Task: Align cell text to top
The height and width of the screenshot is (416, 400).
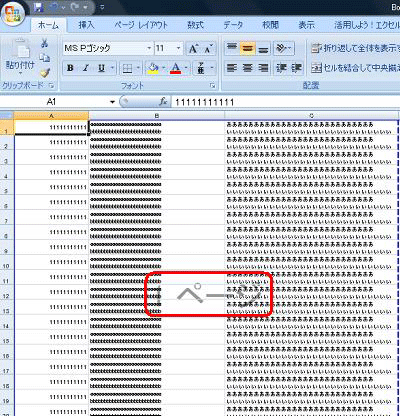Action: 232,49
